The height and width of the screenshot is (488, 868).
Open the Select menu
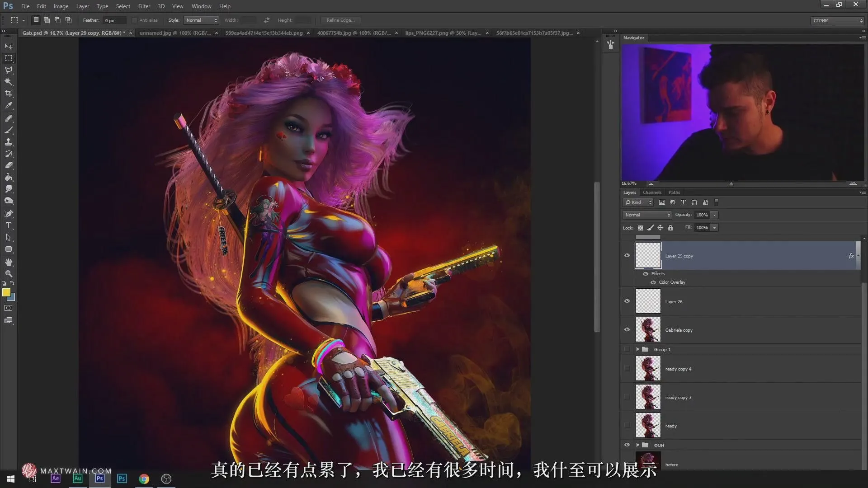point(123,6)
